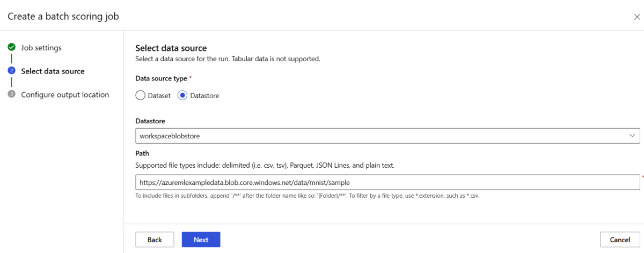This screenshot has height=253, width=644.
Task: Click the Datastore field label above dropdown
Action: 150,121
